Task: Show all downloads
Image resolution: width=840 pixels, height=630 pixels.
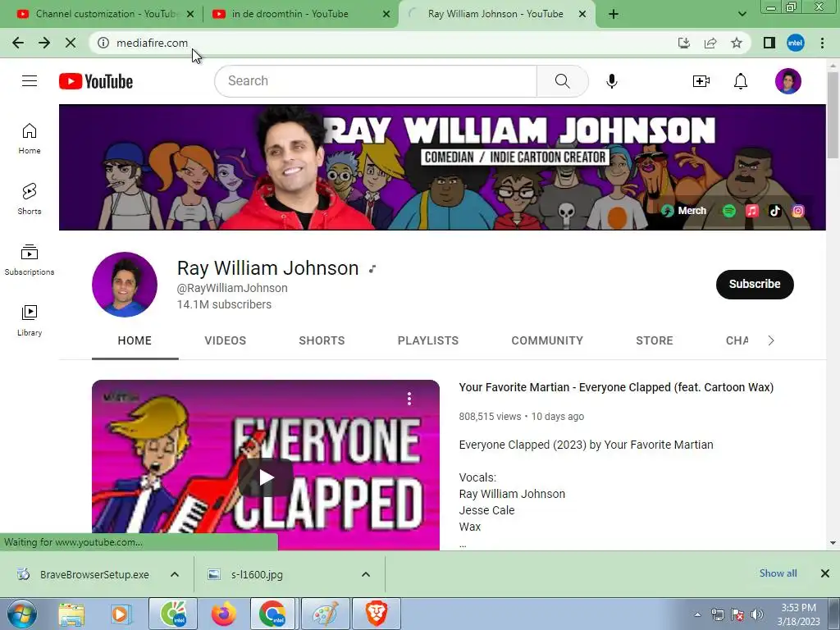Action: pyautogui.click(x=778, y=573)
